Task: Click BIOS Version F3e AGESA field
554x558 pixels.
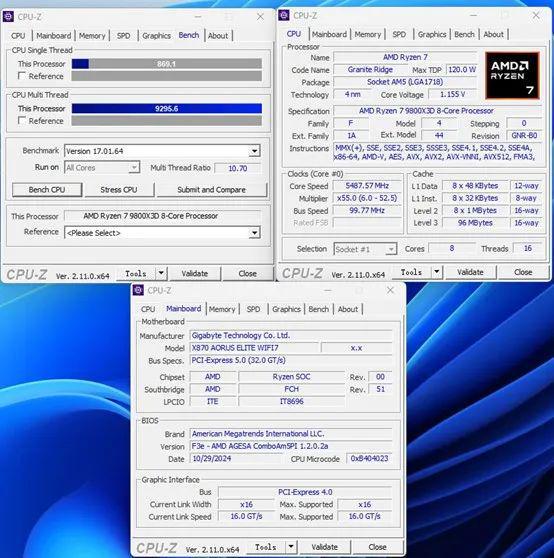Action: pyautogui.click(x=291, y=446)
